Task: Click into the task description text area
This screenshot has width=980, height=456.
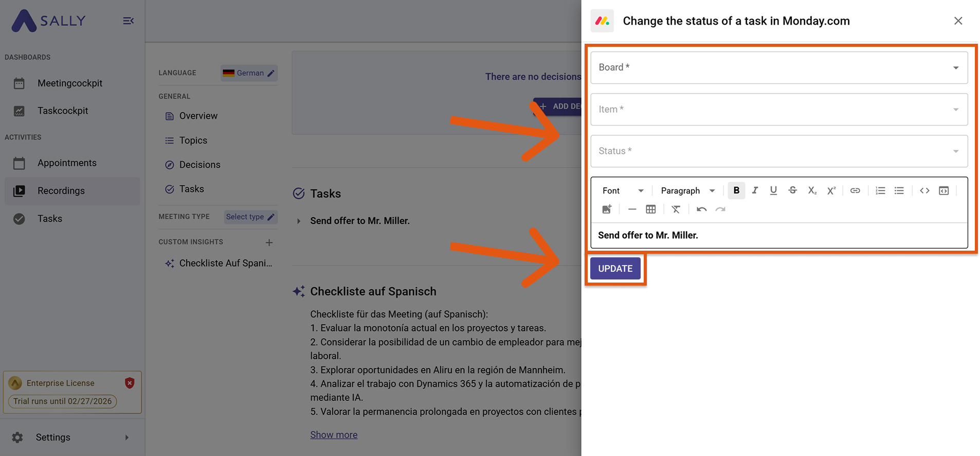Action: tap(779, 235)
